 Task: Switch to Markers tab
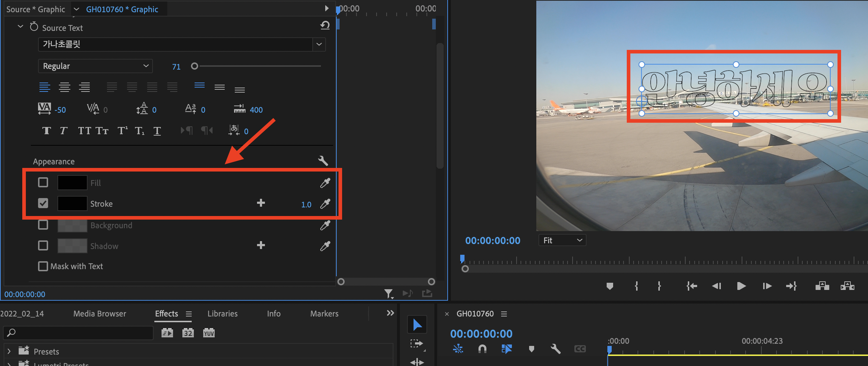coord(325,314)
